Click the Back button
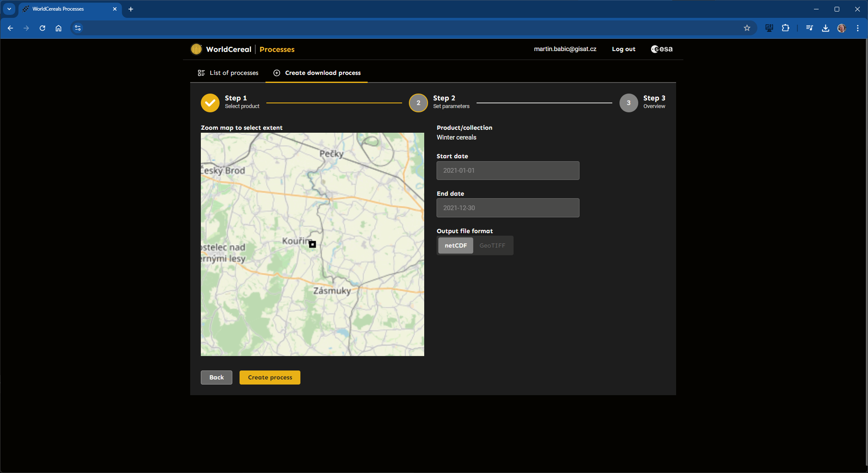The width and height of the screenshot is (868, 473). pos(217,377)
